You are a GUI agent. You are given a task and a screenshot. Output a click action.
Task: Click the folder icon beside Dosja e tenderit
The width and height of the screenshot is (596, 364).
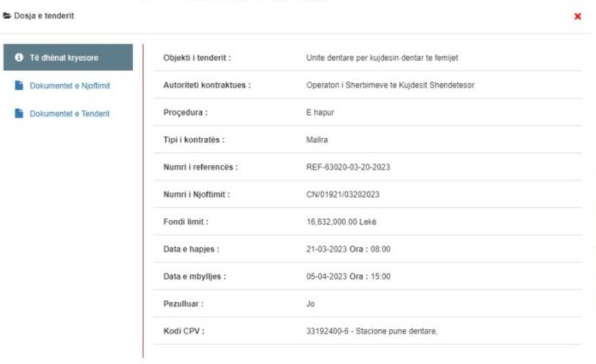point(7,16)
